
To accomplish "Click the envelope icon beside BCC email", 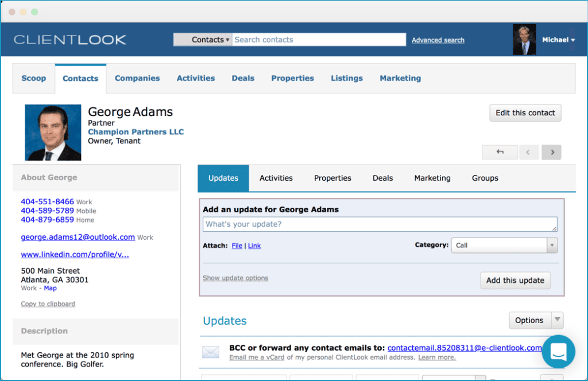I will 211,352.
